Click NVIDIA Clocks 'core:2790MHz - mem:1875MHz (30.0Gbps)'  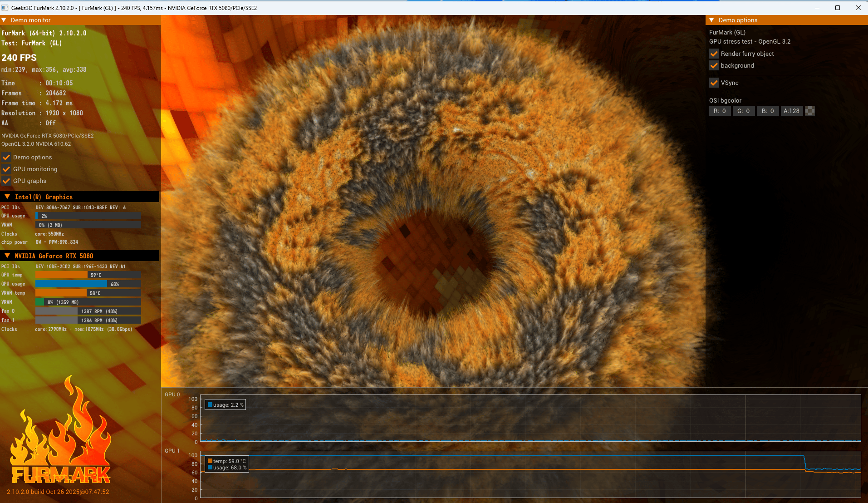83,329
